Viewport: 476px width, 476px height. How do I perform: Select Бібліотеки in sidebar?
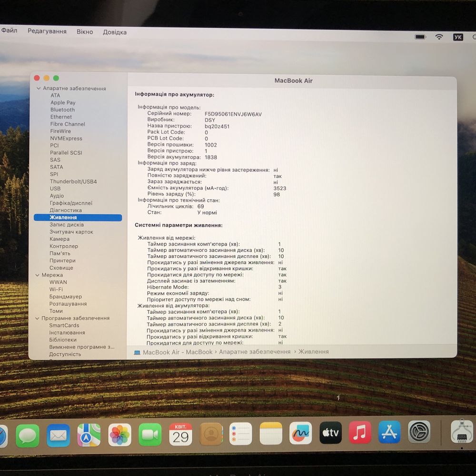(x=62, y=340)
